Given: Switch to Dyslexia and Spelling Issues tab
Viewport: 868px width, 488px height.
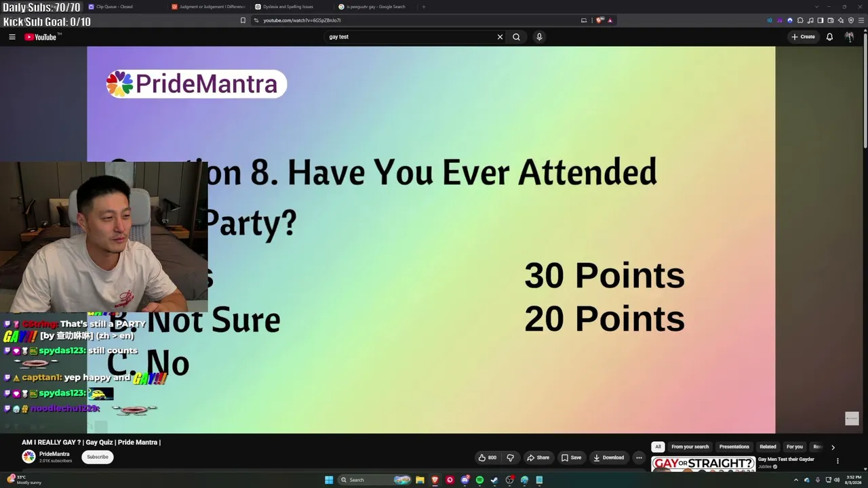Looking at the screenshot, I should 292,7.
